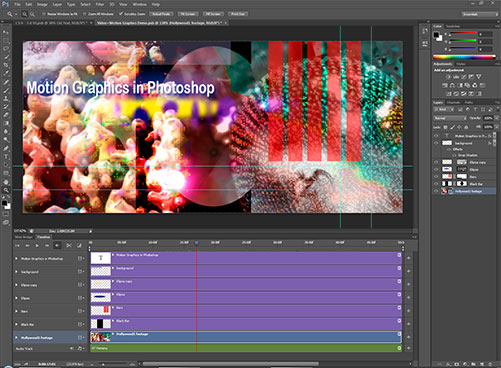Viewport: 501px width, 368px height.
Task: Expand Motion Graphics in Photoshop timeline track
Action: [16, 258]
